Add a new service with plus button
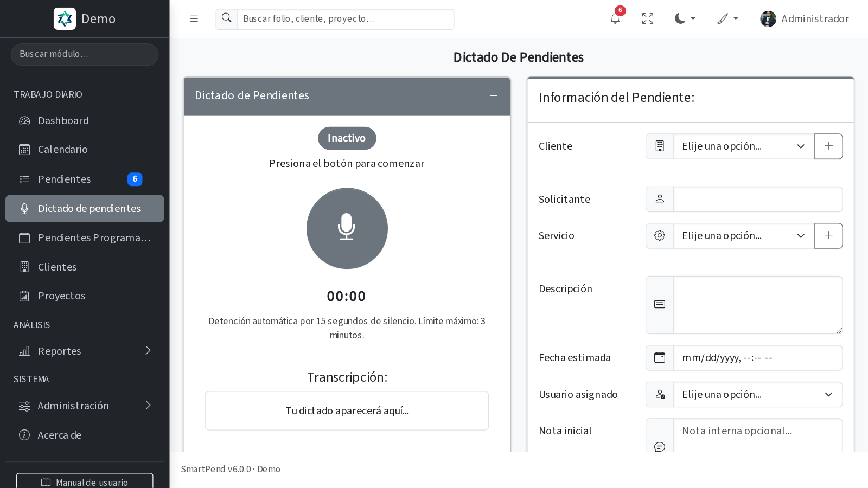Viewport: 868px width, 488px height. point(828,236)
